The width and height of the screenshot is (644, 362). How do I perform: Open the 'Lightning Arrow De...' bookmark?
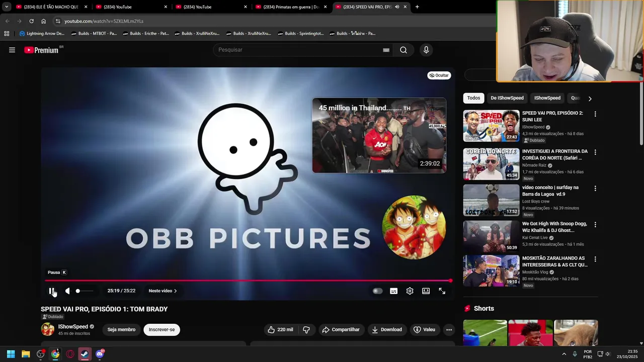point(42,33)
